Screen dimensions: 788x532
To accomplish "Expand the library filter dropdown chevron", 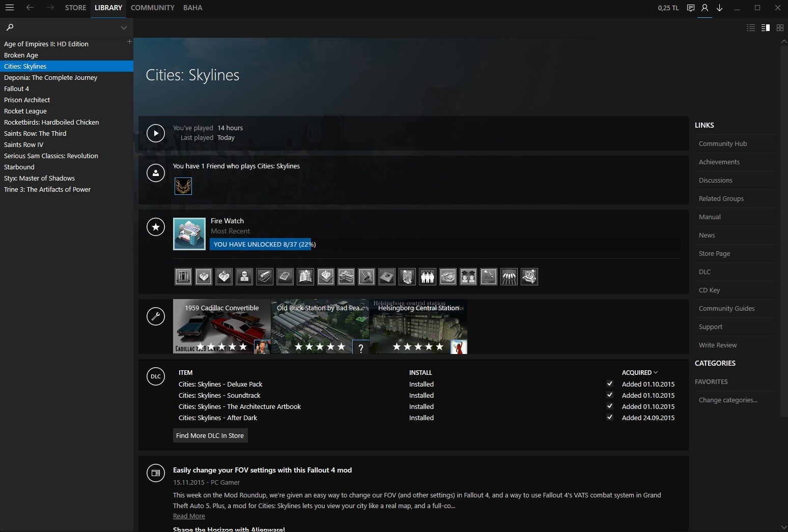I will click(124, 27).
